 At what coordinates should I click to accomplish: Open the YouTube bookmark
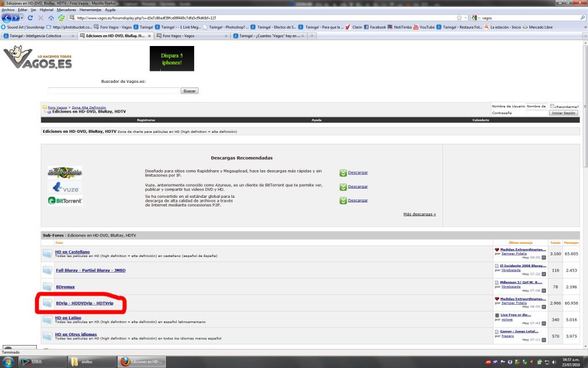(x=424, y=27)
